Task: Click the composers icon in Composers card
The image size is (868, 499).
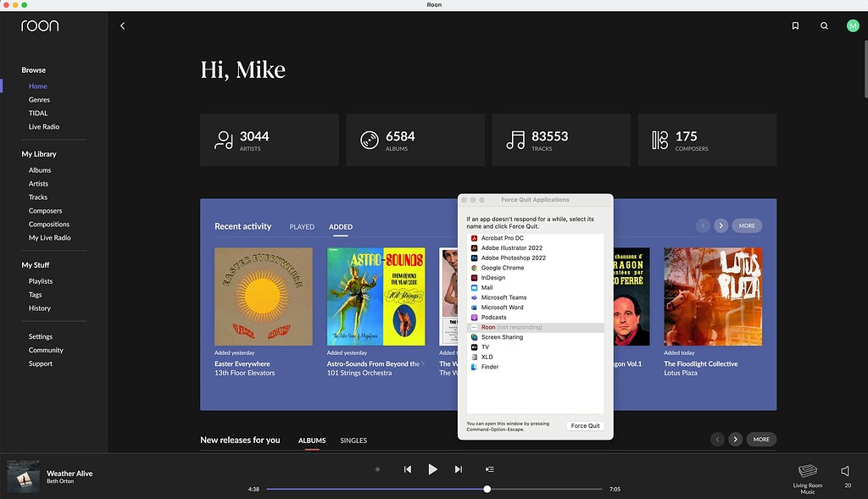Action: (659, 140)
